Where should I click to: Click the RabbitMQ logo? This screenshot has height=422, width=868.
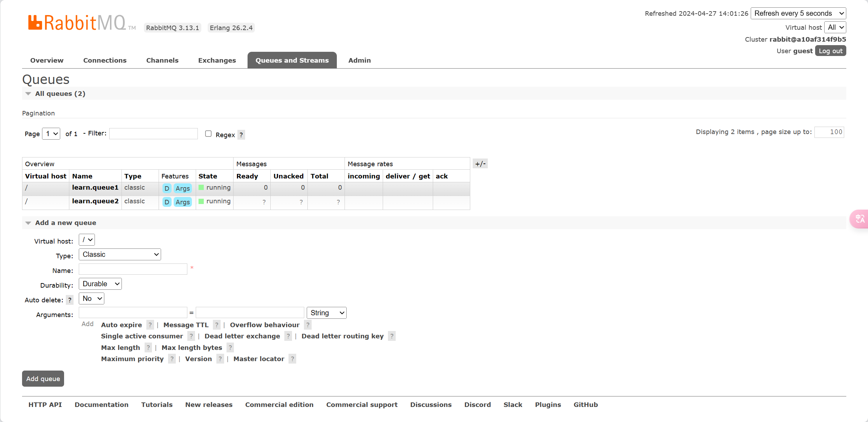click(81, 23)
